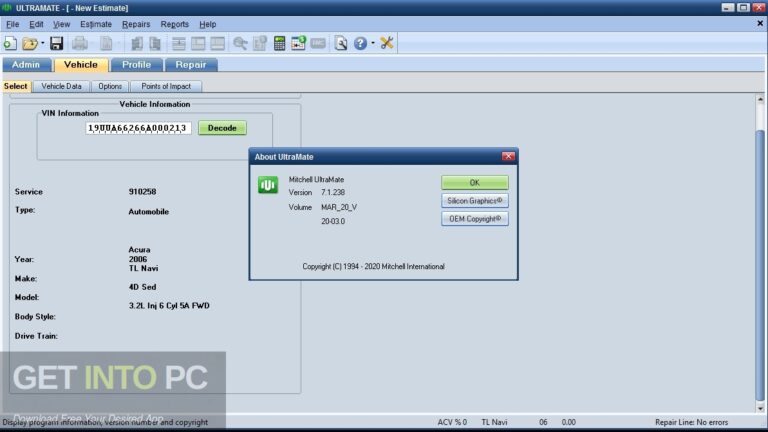Image resolution: width=768 pixels, height=432 pixels.
Task: Expand the open folder dropdown arrow
Action: tap(43, 44)
